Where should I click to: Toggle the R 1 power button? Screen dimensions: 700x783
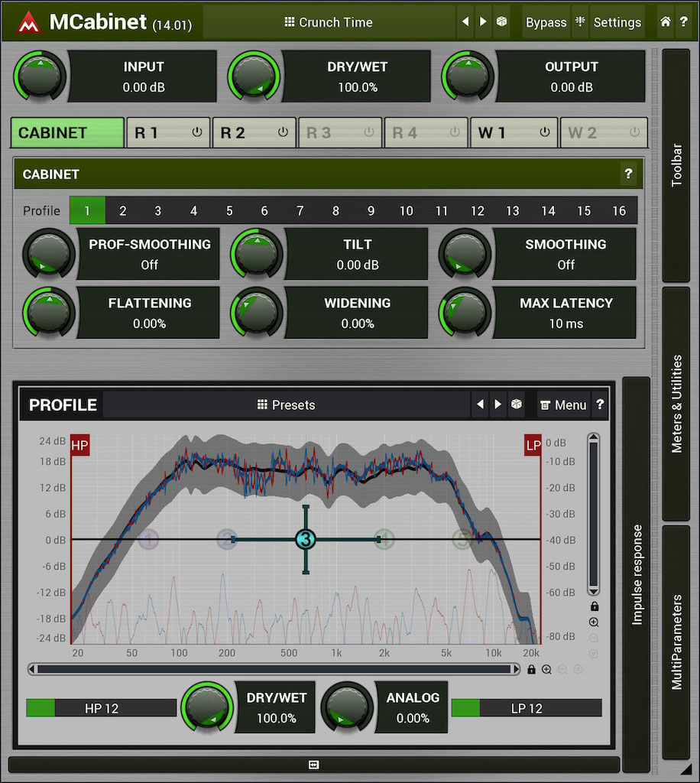point(197,132)
